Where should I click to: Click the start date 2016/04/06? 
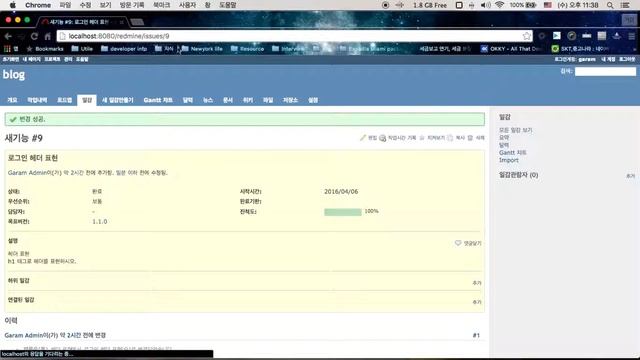[x=341, y=191]
